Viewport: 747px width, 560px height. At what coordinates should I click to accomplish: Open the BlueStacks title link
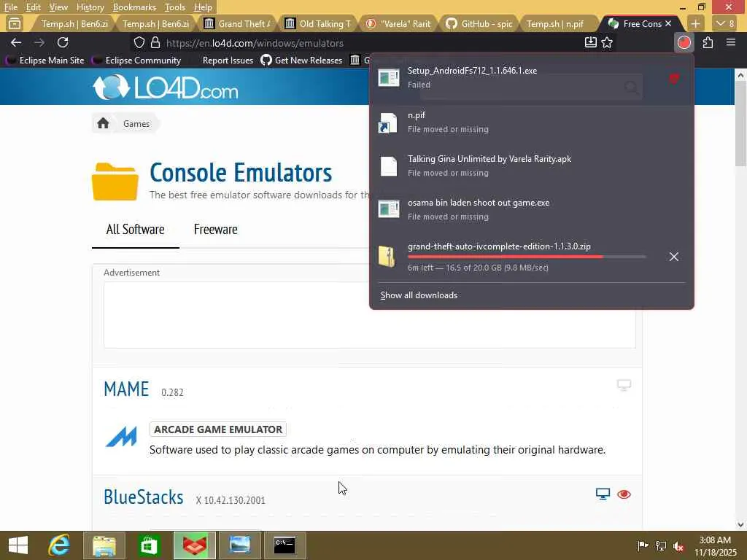(144, 497)
